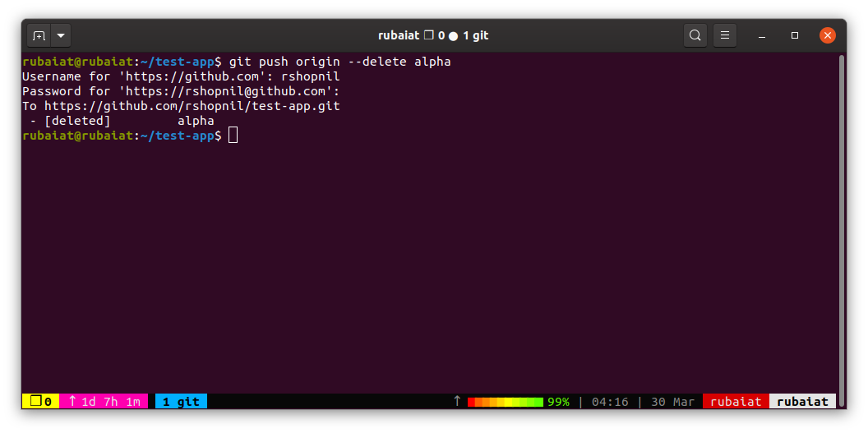Click the terminal vertical scrollbar

click(842, 229)
